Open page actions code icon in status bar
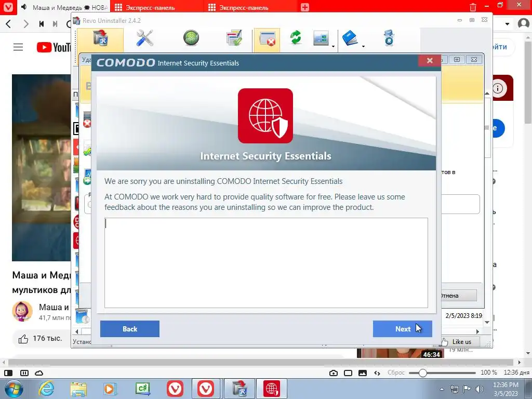The height and width of the screenshot is (399, 532). [x=377, y=373]
